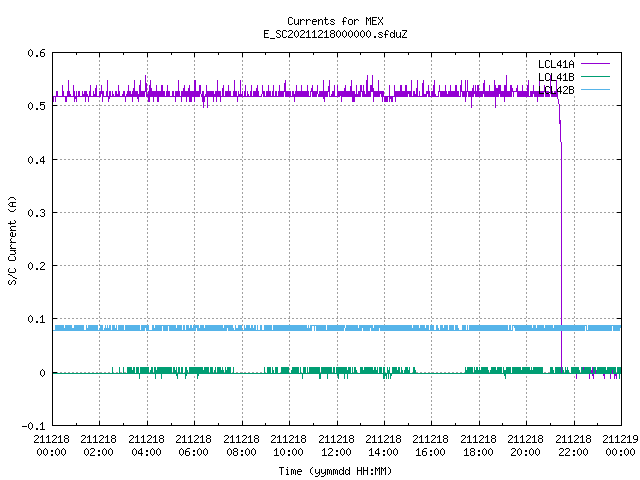Select the filename E_SC20211218000000.sfduZ text
This screenshot has height=480, width=640.
pyautogui.click(x=335, y=34)
